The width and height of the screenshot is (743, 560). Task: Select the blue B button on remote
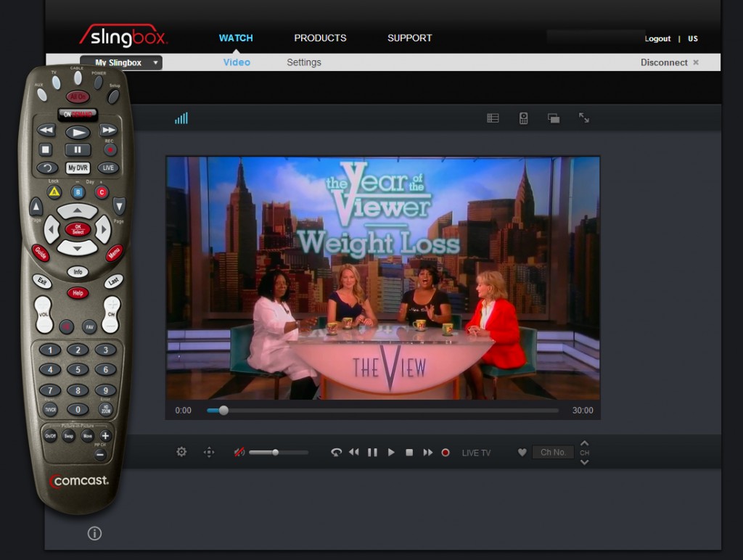78,192
